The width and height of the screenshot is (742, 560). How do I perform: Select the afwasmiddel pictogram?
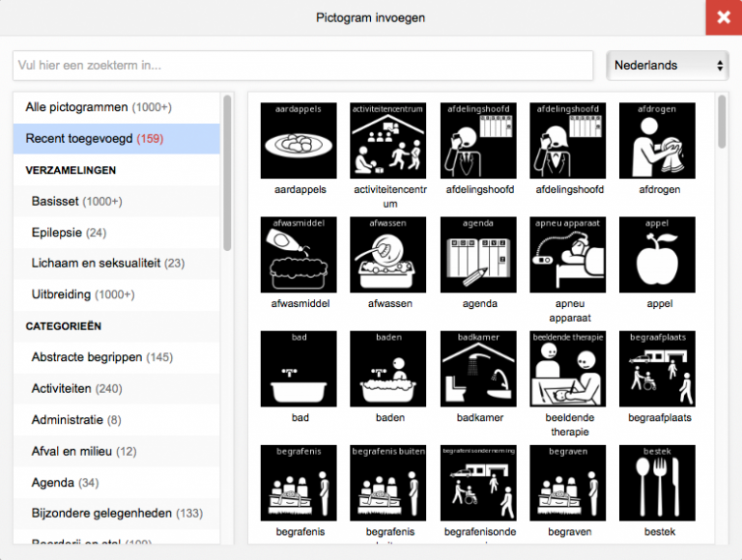click(299, 255)
